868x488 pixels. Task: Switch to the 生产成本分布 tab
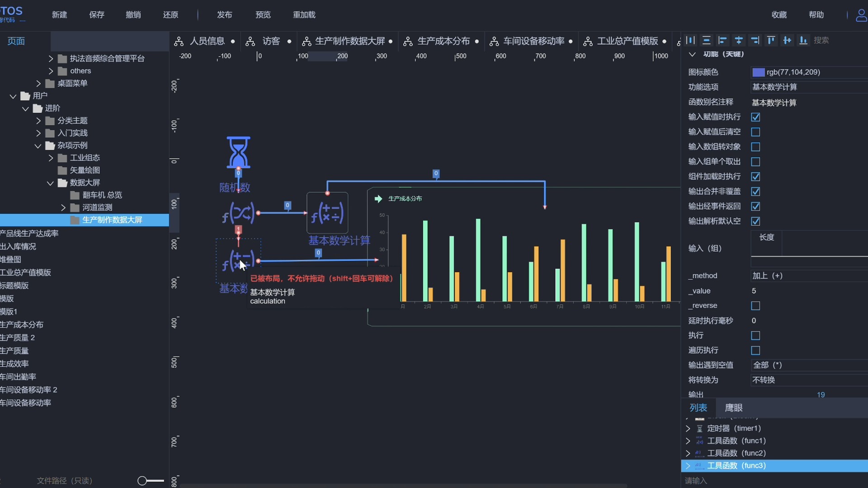pyautogui.click(x=443, y=41)
